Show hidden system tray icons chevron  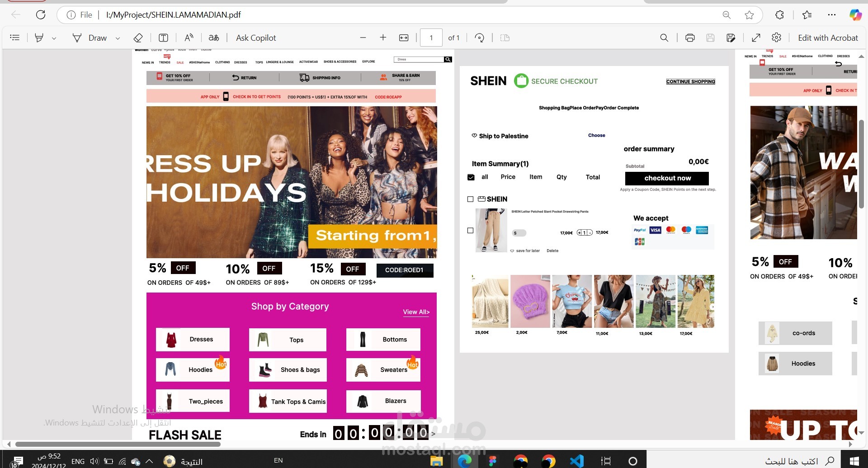tap(150, 461)
